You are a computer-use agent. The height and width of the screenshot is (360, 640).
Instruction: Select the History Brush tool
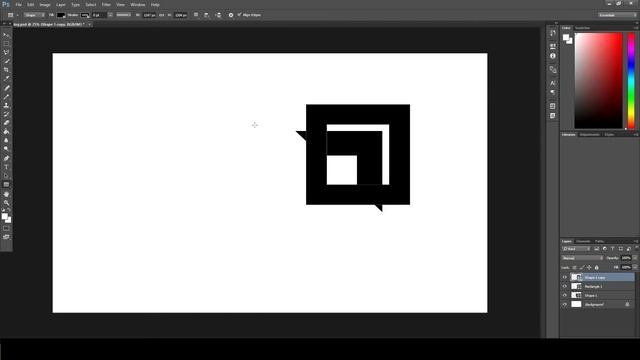(x=6, y=114)
